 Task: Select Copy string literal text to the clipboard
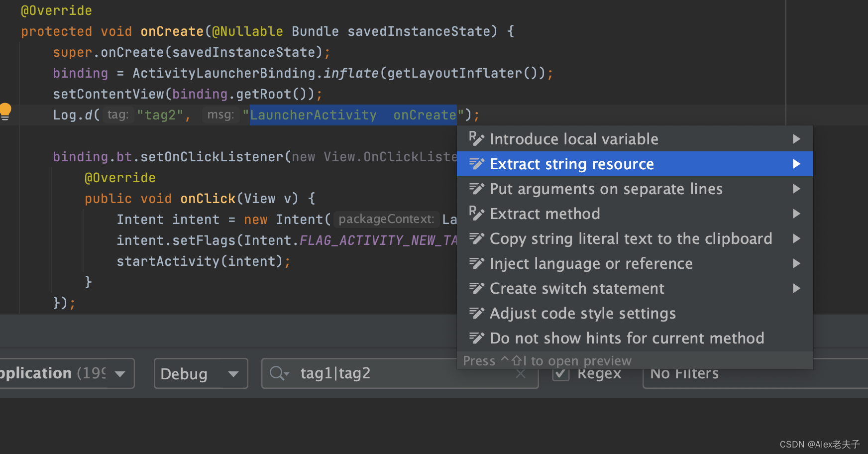[631, 238]
